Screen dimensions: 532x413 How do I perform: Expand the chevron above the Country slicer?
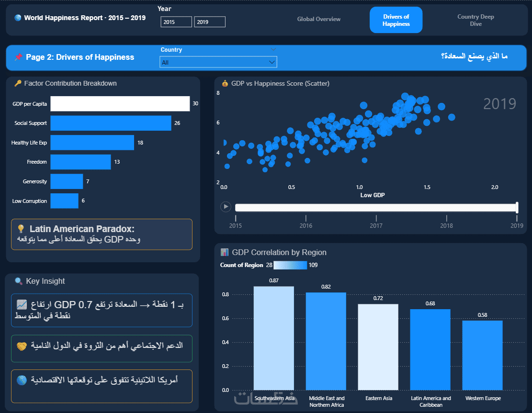[x=273, y=49]
